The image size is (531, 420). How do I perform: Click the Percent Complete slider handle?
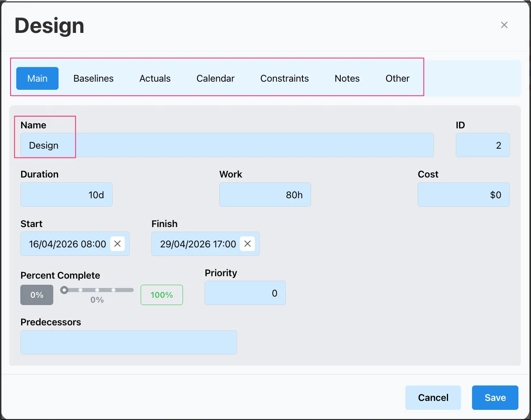click(x=64, y=290)
